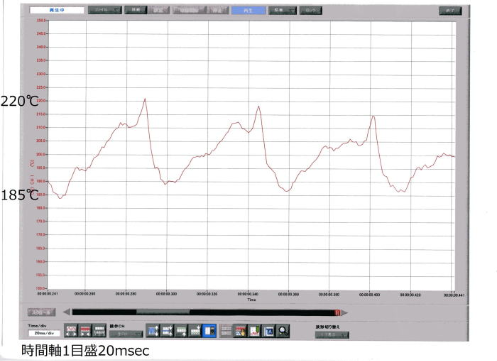Toggle the blue-highlighted panel layout icon
Viewport: 497px width, 361px height.
[209, 331]
